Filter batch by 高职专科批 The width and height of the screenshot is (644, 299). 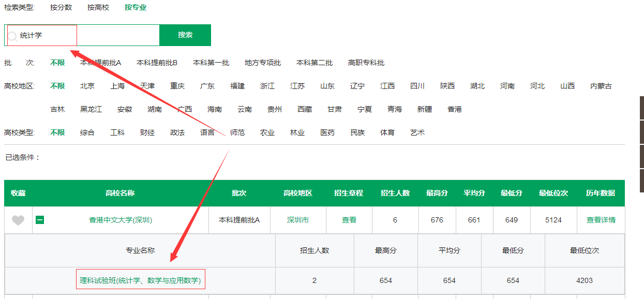(366, 63)
